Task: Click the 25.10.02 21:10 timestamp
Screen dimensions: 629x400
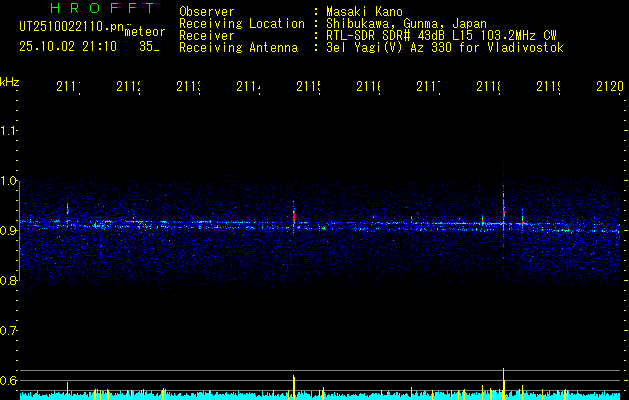Action: 68,47
